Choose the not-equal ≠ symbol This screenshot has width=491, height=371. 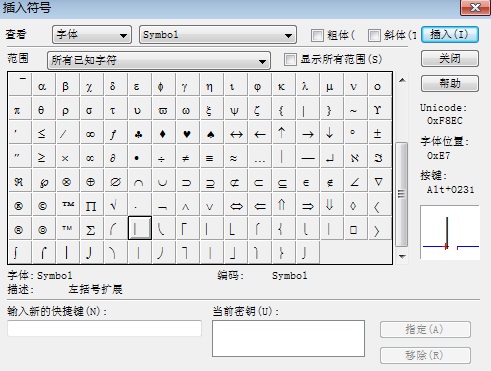pyautogui.click(x=188, y=156)
